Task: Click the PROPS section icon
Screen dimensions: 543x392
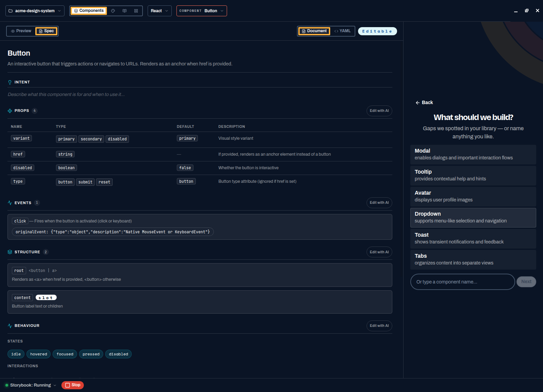Action: coord(10,111)
